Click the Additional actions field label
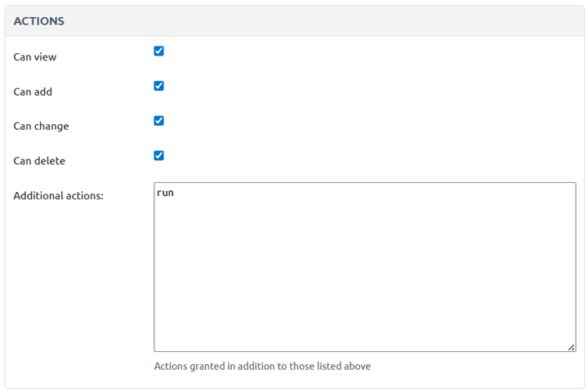Image resolution: width=588 pixels, height=392 pixels. [58, 196]
